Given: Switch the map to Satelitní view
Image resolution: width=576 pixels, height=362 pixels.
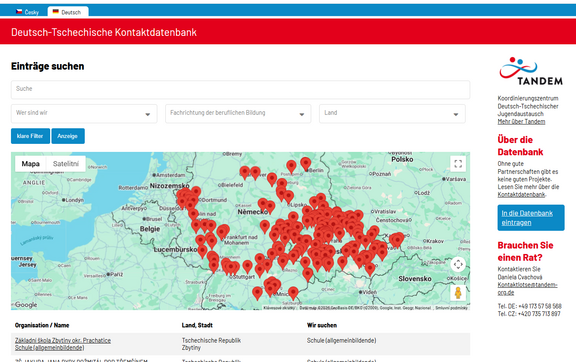Looking at the screenshot, I should (66, 164).
